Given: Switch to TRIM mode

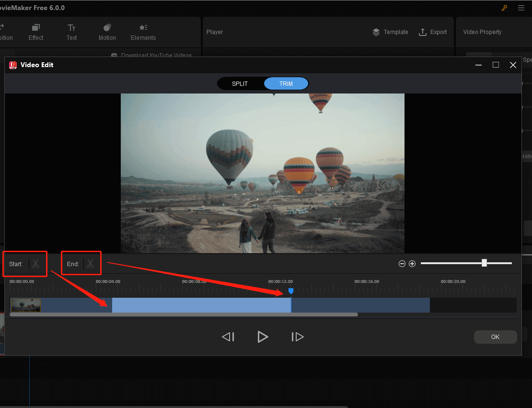Looking at the screenshot, I should [x=286, y=83].
